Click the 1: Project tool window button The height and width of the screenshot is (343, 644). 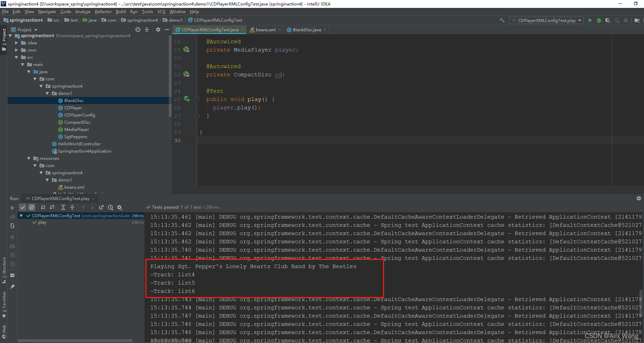click(4, 39)
